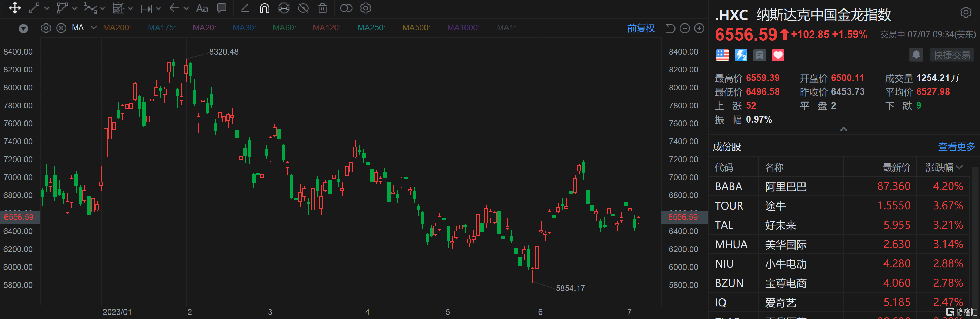
Task: Select the pencil drawing tool
Action: [x=245, y=8]
